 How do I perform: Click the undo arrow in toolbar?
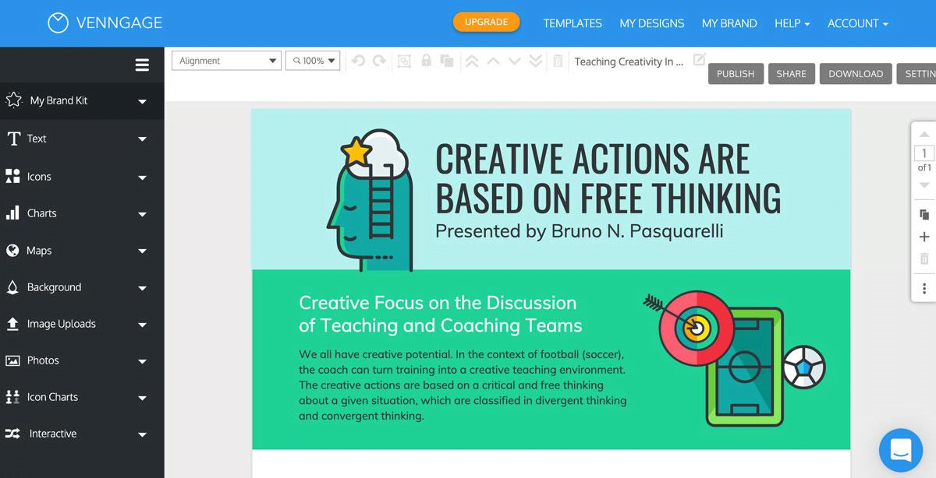(x=358, y=61)
